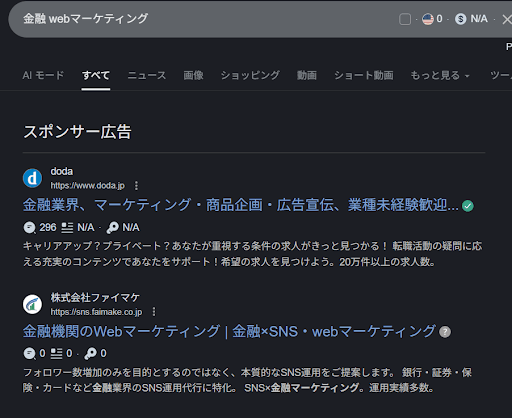
Task: Open the three-dot menu beside doda.jp URL
Action: point(136,185)
